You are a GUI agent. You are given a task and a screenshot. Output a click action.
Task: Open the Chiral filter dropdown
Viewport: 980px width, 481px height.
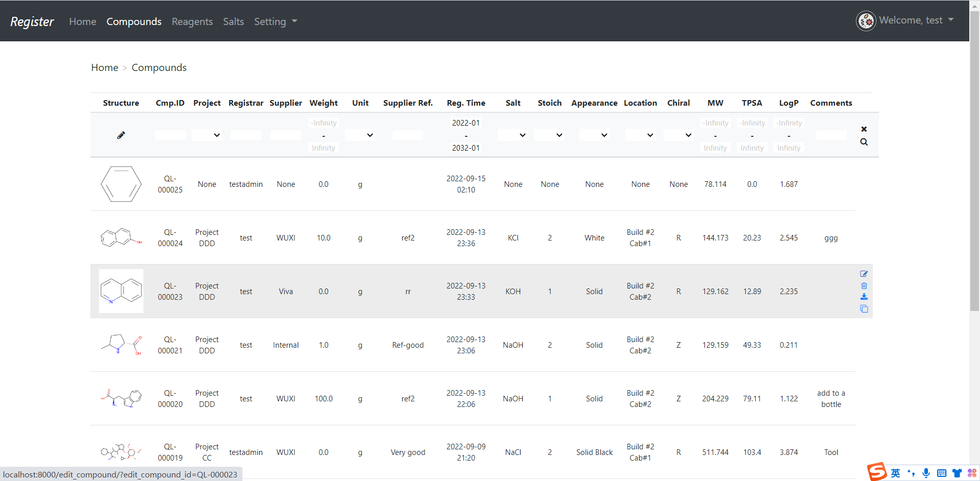click(x=678, y=135)
